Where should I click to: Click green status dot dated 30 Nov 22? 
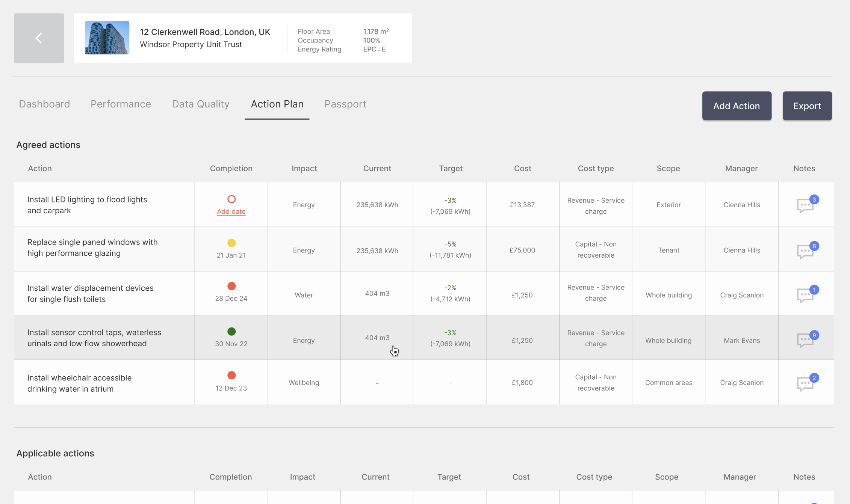[x=231, y=331]
